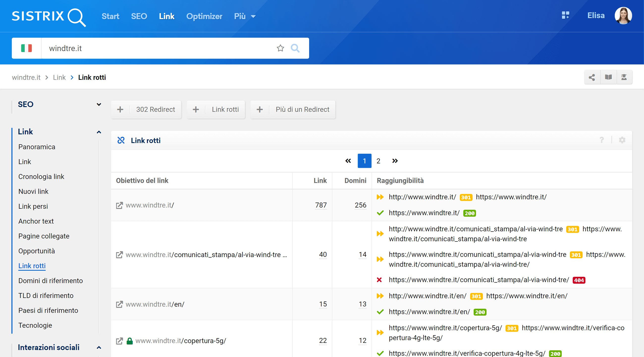Go to page 2 of results

coord(378,161)
